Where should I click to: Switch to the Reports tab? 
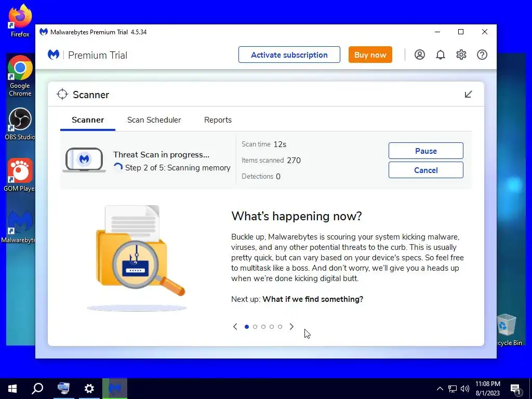[x=218, y=120]
